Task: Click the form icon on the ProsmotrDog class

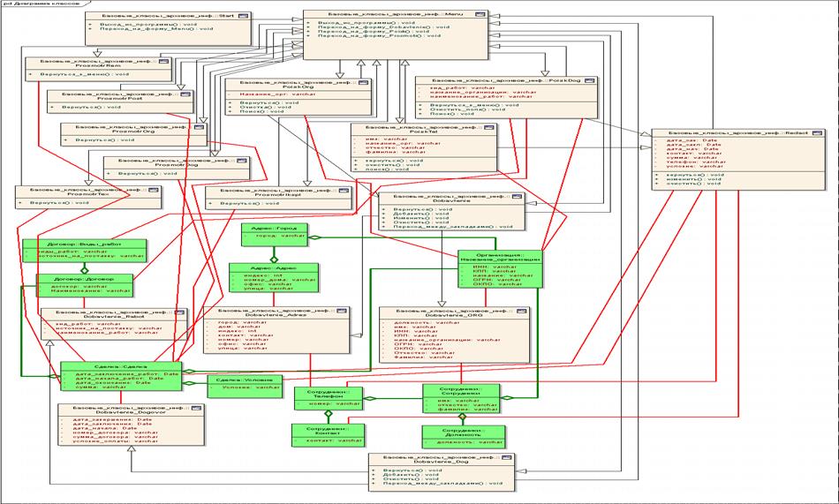Action: point(241,160)
